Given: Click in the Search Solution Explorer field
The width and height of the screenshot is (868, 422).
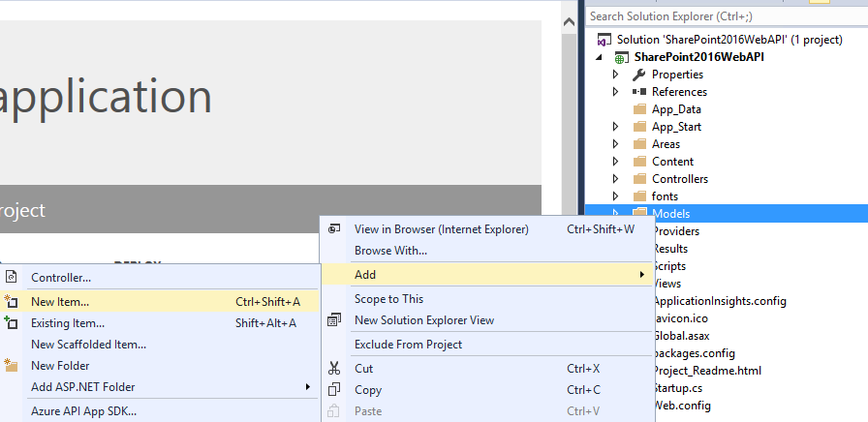Looking at the screenshot, I should coord(727,16).
